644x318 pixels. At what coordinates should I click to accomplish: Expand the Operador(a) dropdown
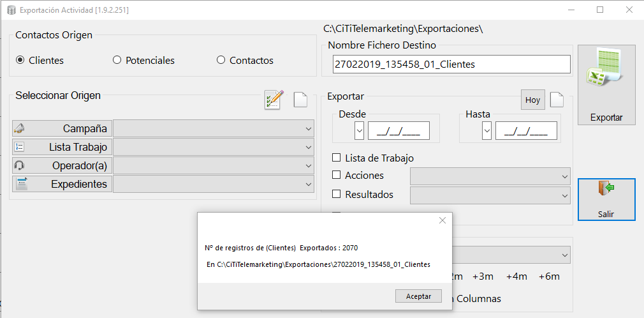(x=309, y=165)
